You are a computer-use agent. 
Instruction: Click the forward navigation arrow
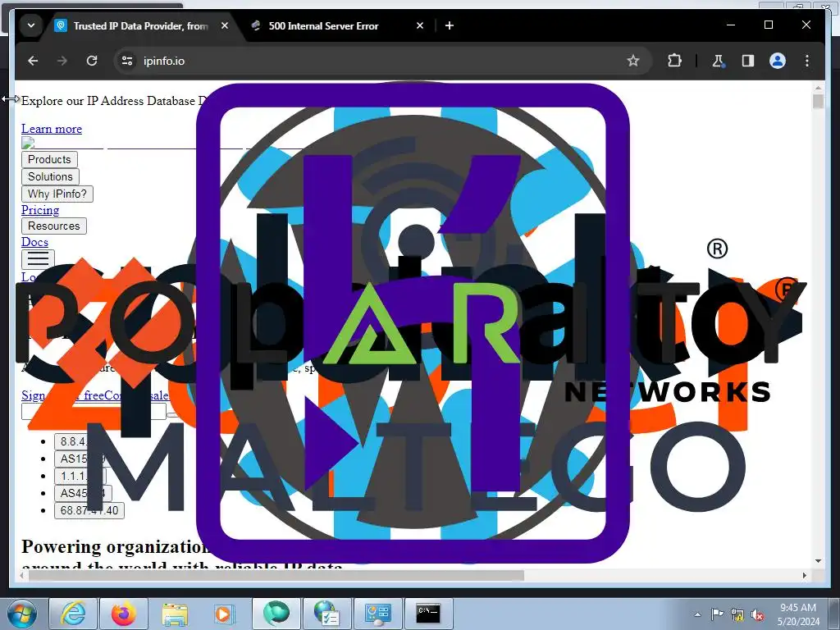62,61
